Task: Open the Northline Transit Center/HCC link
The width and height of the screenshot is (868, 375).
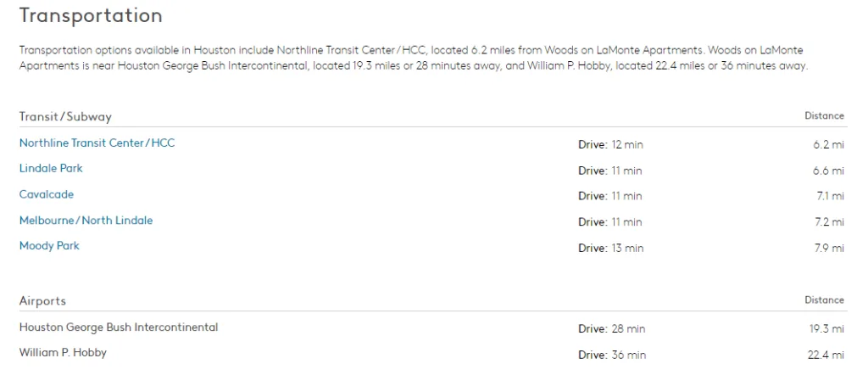Action: (97, 143)
